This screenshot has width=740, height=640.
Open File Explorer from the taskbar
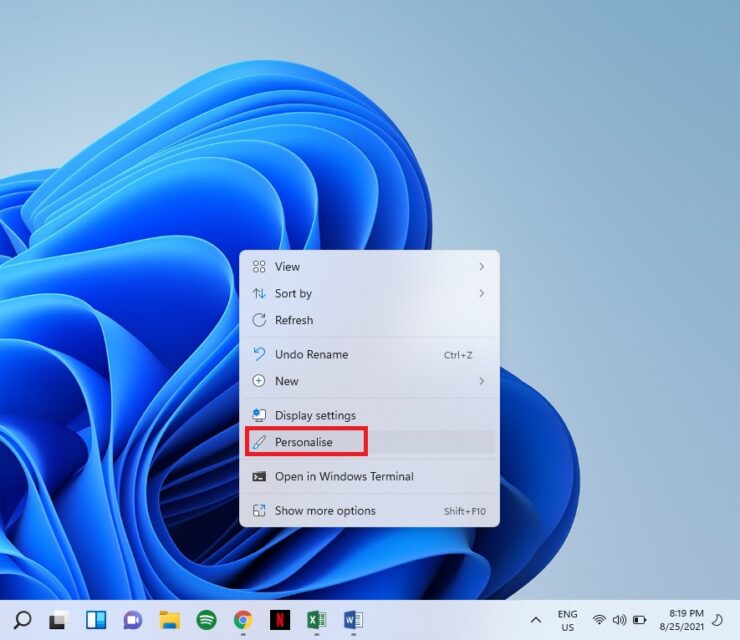pyautogui.click(x=169, y=620)
